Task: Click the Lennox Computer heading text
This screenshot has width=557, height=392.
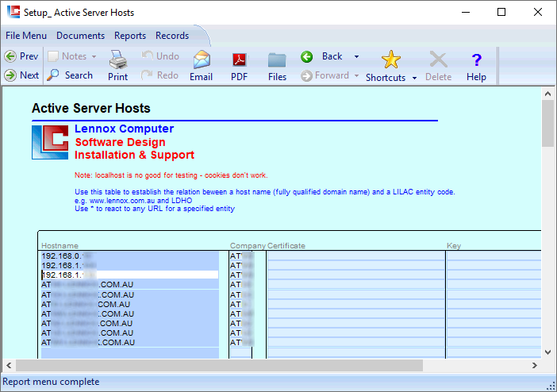Action: (124, 129)
